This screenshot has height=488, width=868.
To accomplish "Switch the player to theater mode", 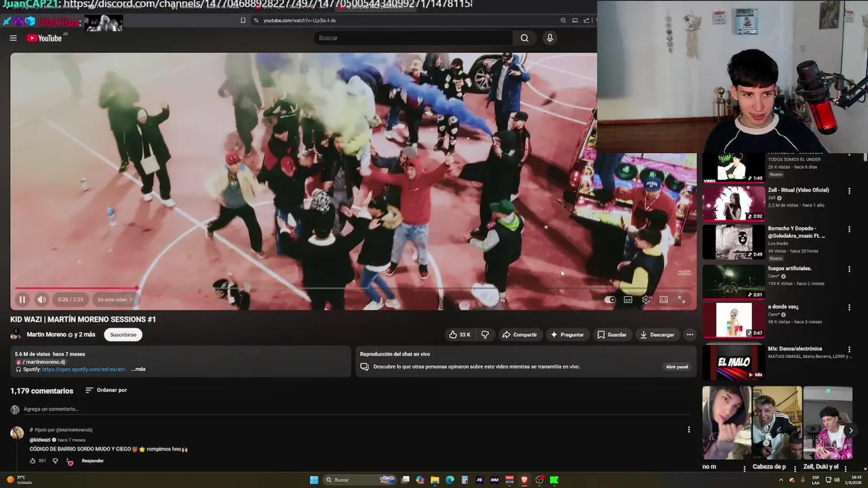I will (663, 300).
